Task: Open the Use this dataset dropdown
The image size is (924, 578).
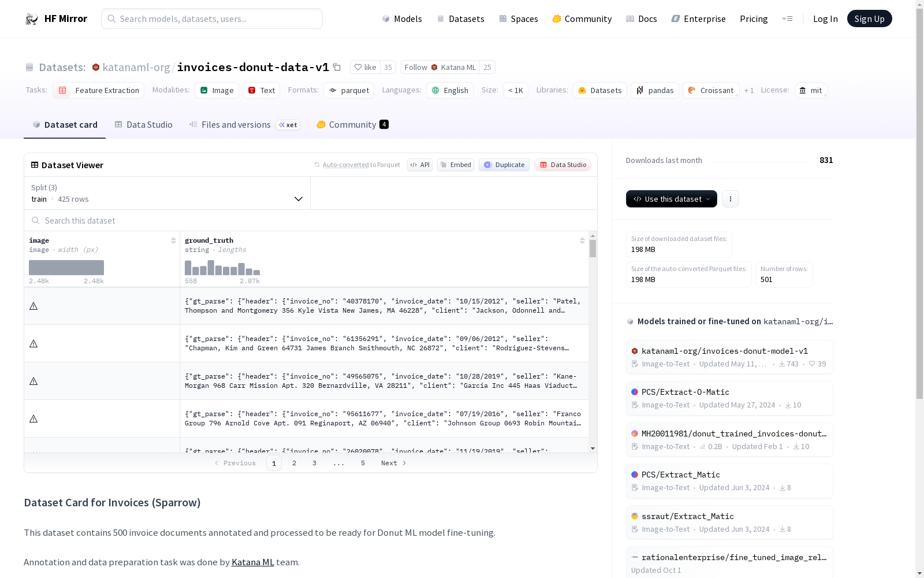Action: click(x=672, y=199)
